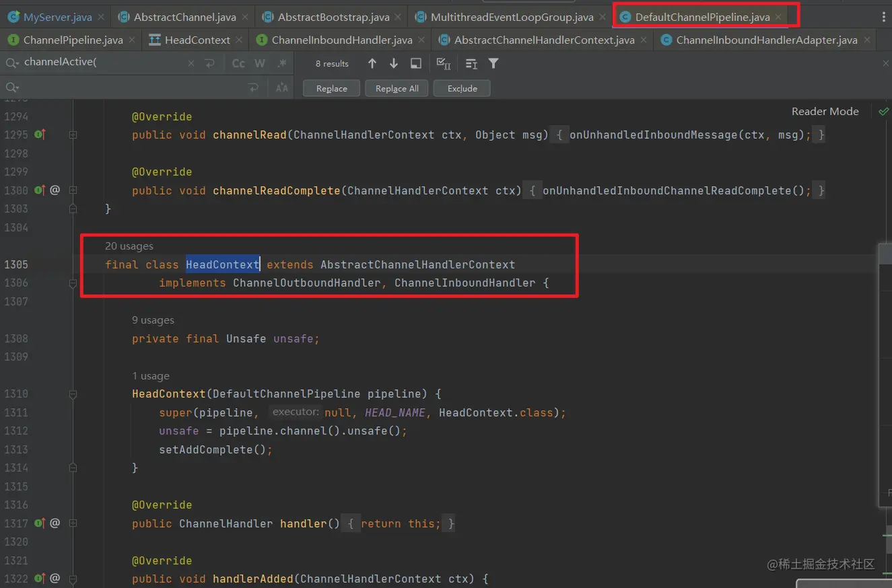The image size is (892, 588).
Task: Close the MyServer.java tab
Action: (100, 17)
